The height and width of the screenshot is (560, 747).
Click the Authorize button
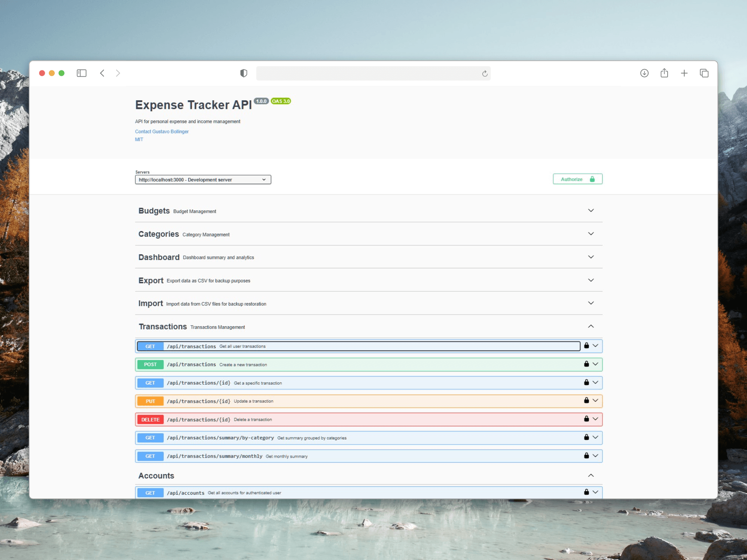click(x=577, y=179)
